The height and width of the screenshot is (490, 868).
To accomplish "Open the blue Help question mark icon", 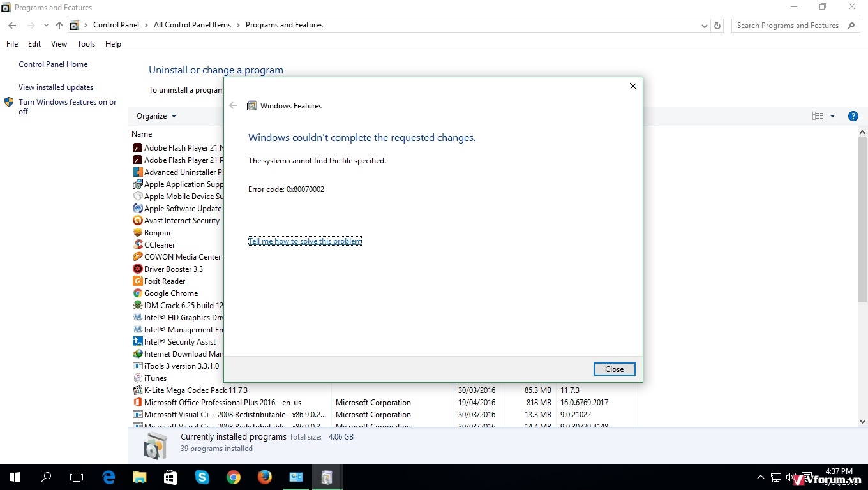I will tap(853, 116).
